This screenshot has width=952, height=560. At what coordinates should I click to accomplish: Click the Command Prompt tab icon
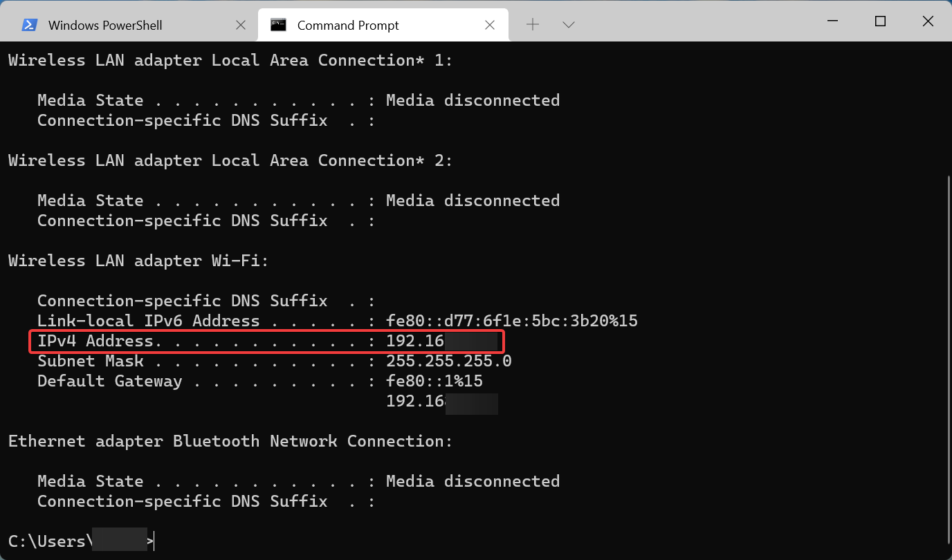(x=279, y=25)
